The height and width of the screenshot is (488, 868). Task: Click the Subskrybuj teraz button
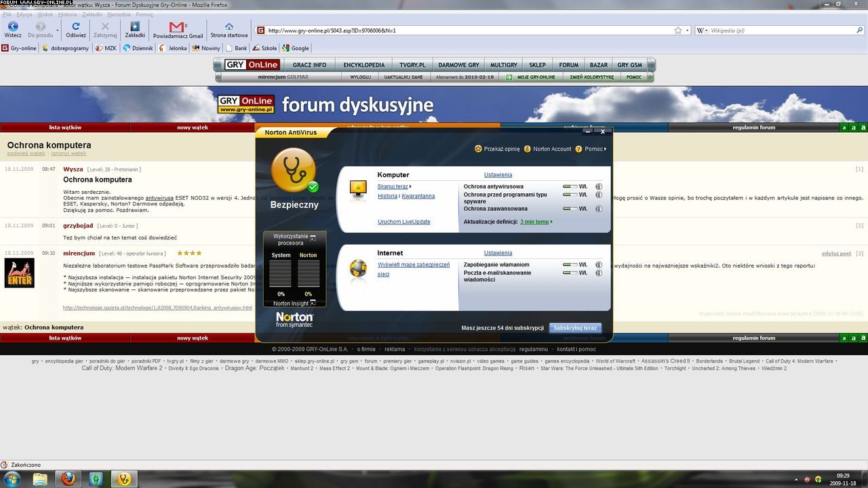coord(575,328)
